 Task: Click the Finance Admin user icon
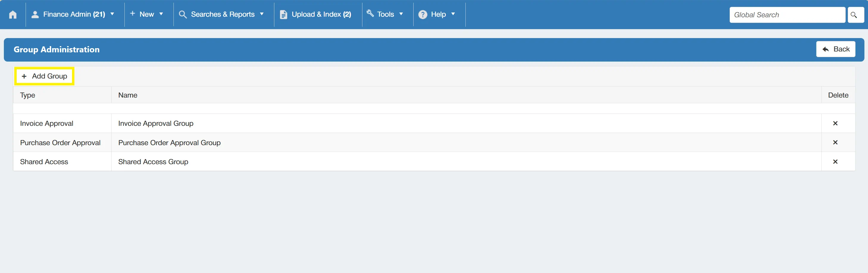point(35,14)
